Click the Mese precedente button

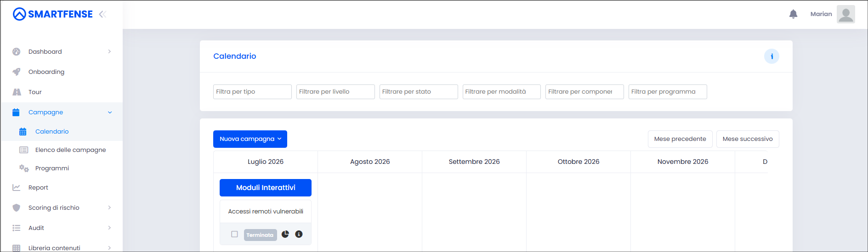coord(680,139)
